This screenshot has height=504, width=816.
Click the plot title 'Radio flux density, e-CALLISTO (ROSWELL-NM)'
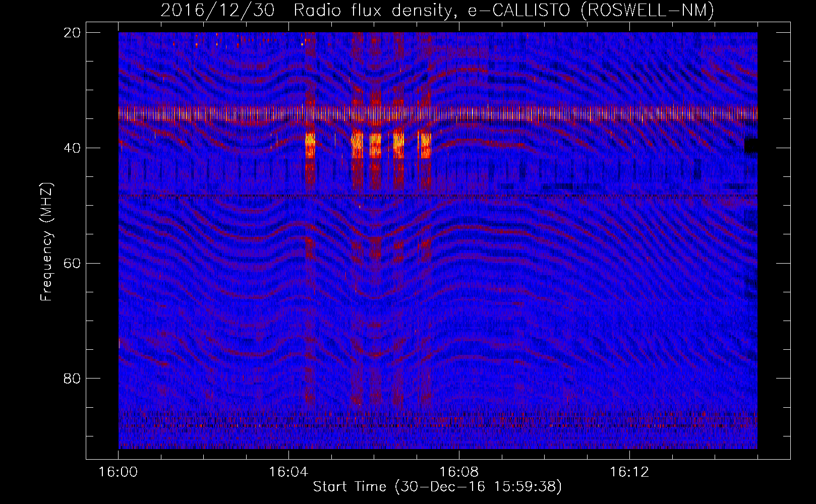[504, 10]
